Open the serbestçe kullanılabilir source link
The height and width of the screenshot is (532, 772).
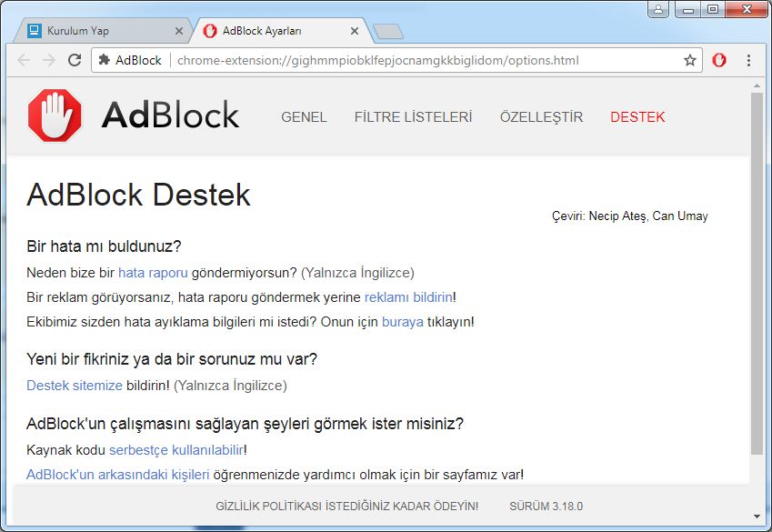point(176,450)
